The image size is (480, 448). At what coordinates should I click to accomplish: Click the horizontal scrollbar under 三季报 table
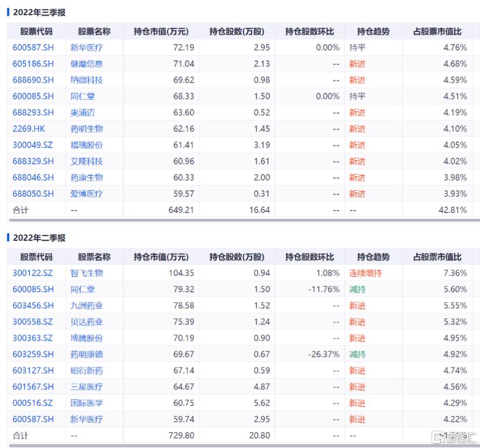244,220
